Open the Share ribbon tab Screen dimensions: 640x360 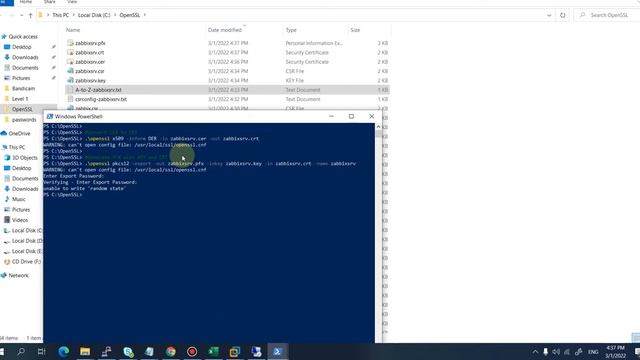pyautogui.click(x=49, y=2)
